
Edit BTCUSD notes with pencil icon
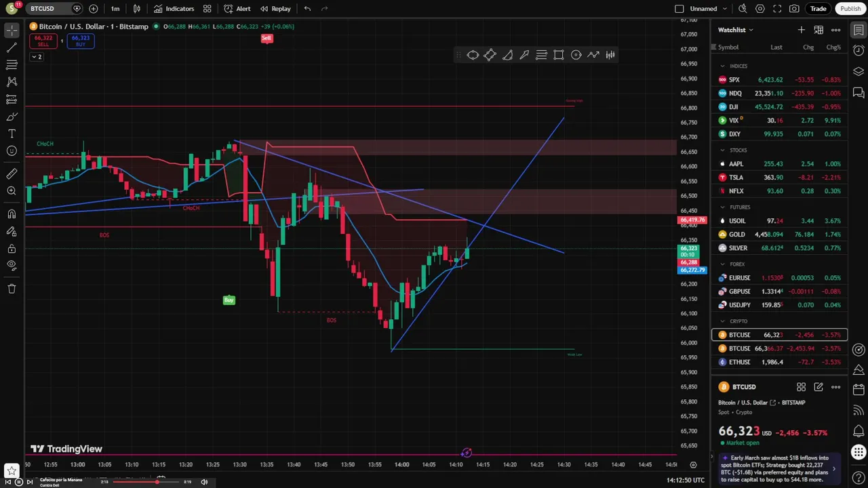pyautogui.click(x=818, y=387)
